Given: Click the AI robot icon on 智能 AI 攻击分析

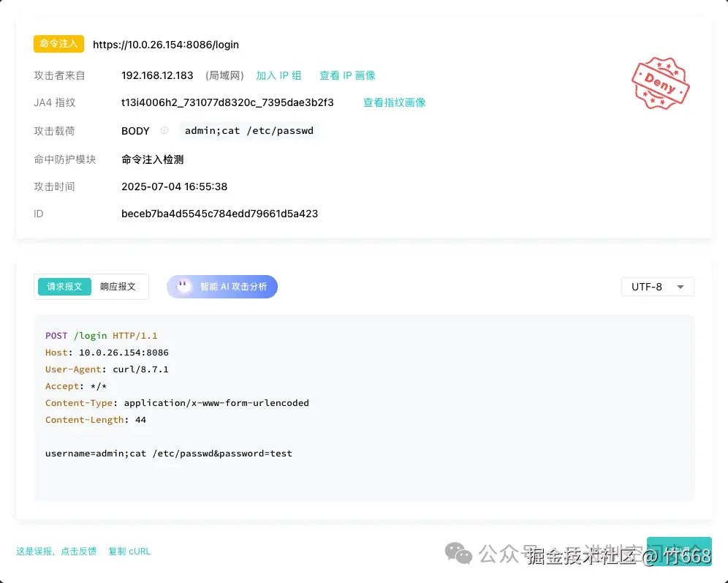Looking at the screenshot, I should click(x=183, y=286).
